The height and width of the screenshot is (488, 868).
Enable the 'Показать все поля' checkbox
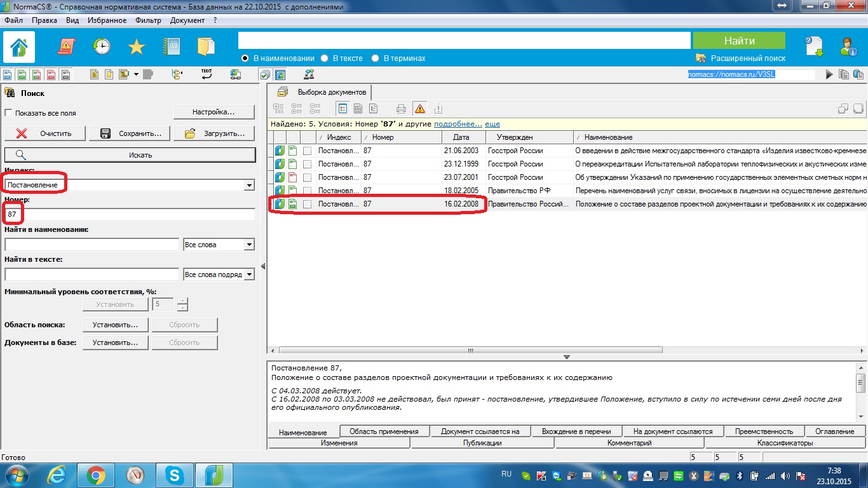click(x=9, y=113)
